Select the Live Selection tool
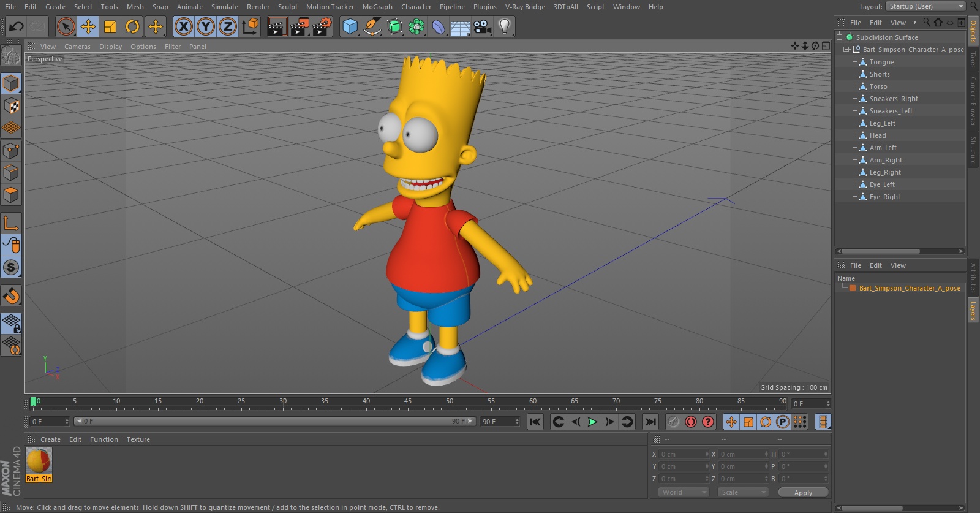This screenshot has width=980, height=513. tap(66, 26)
